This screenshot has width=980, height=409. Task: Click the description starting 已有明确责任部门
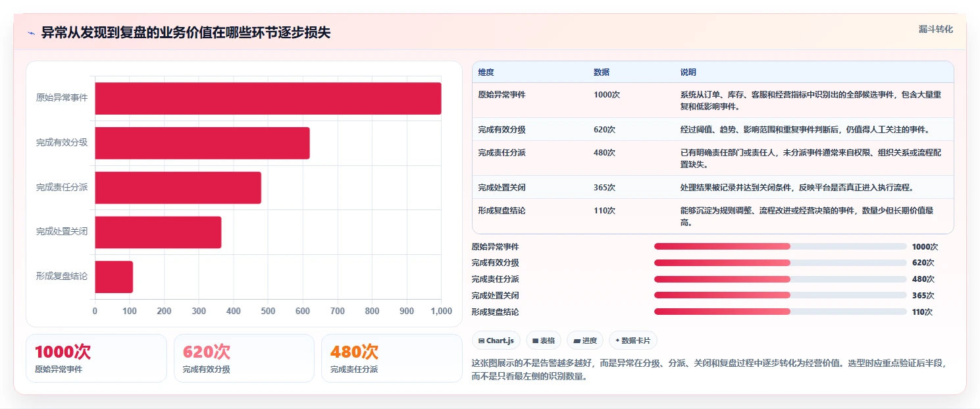(x=811, y=159)
